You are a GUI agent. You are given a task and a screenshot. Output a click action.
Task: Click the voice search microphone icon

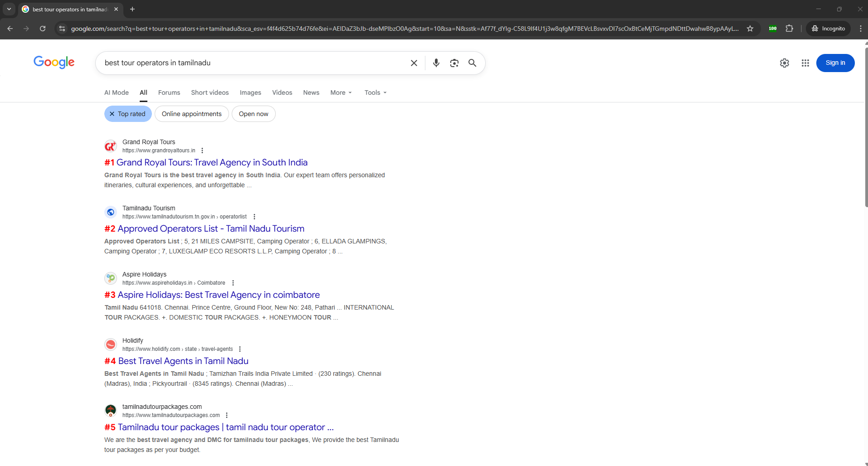point(436,63)
